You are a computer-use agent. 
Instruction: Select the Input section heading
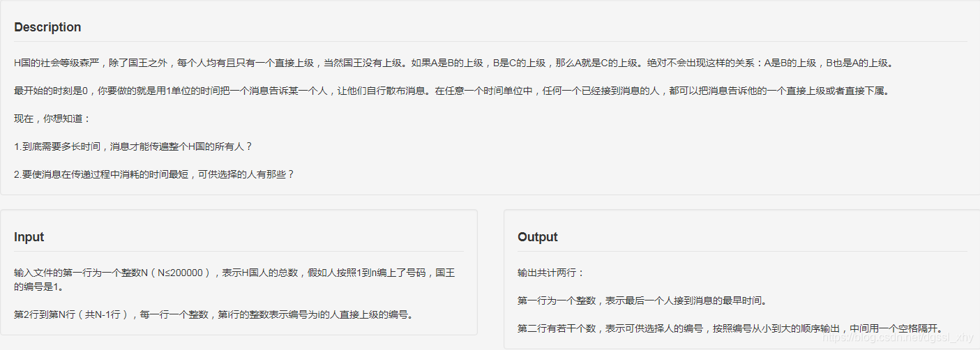(29, 237)
